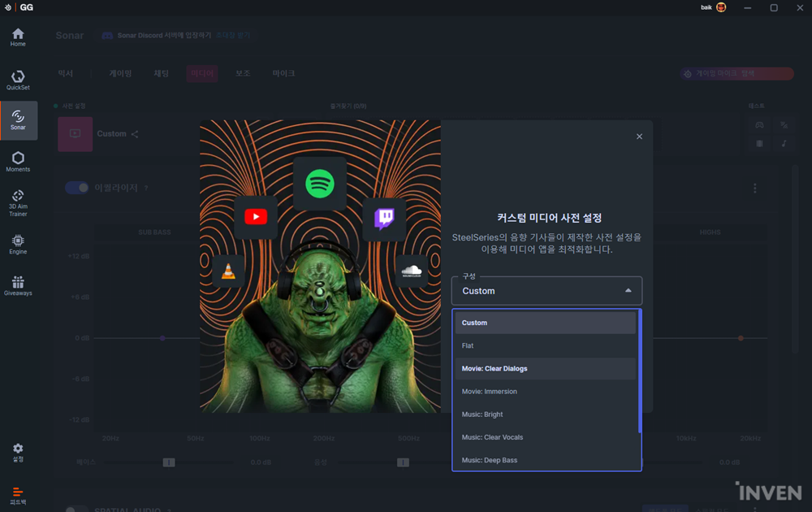
Task: Click the VLC cone icon
Action: click(x=228, y=271)
